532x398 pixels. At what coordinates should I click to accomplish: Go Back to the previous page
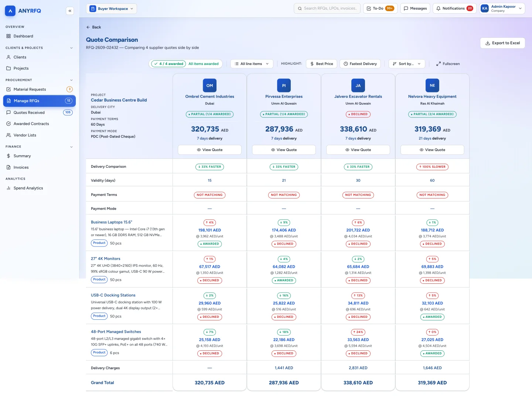[x=93, y=27]
